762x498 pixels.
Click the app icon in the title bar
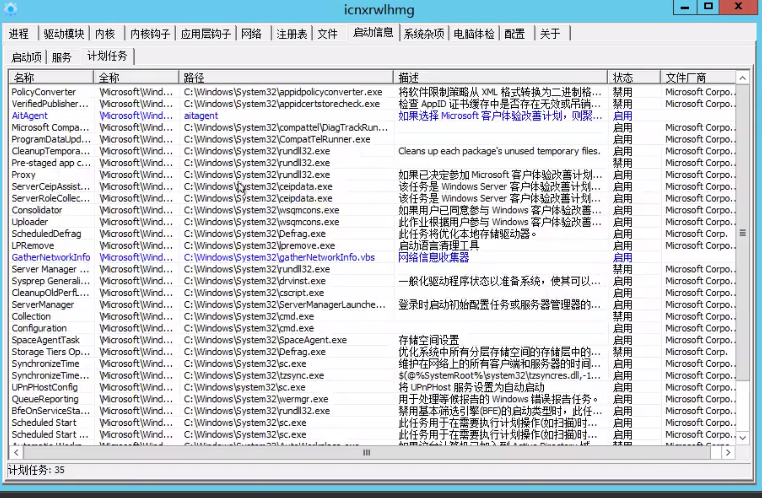pos(11,10)
